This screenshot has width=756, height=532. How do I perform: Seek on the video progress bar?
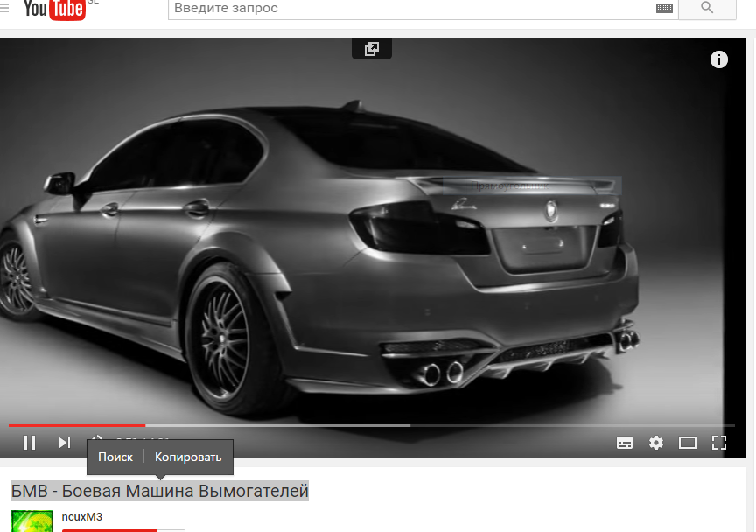[372, 425]
